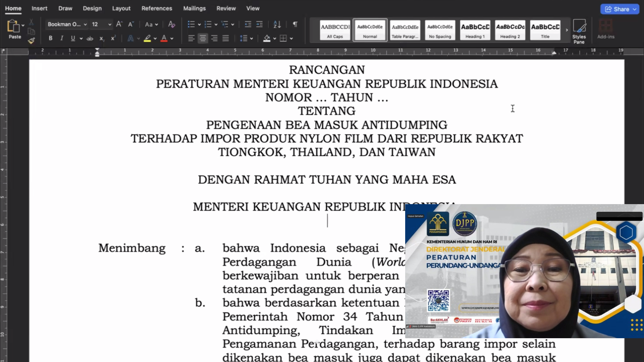This screenshot has height=362, width=644.
Task: Decrease paragraph indent
Action: click(x=248, y=24)
